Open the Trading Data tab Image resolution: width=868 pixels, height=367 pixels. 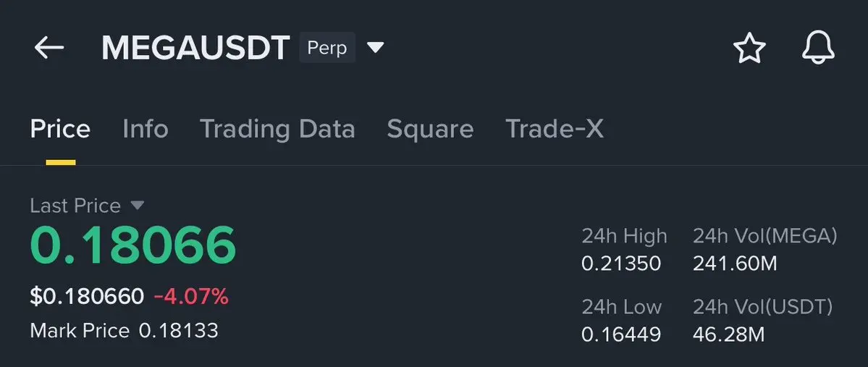coord(277,129)
